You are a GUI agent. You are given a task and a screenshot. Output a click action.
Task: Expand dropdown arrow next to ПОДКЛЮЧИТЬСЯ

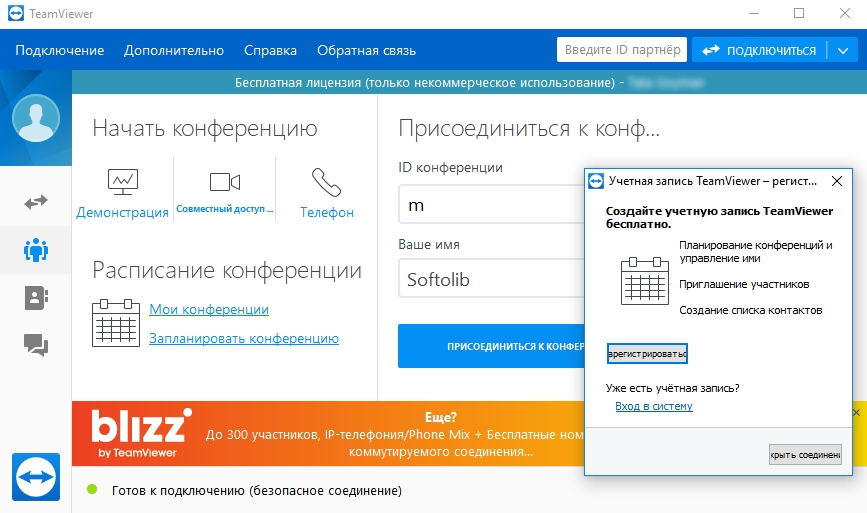coord(843,50)
